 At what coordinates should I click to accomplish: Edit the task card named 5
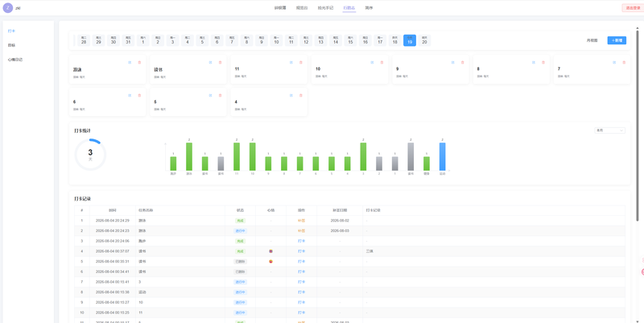pos(211,95)
